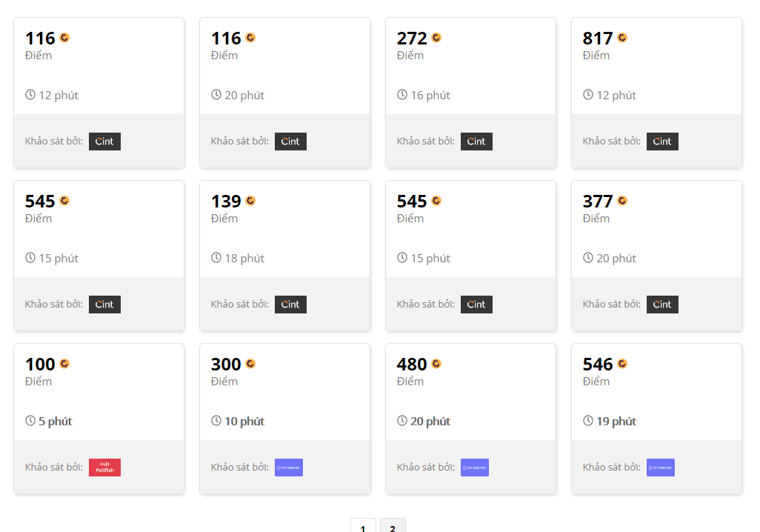
Task: Click the purple provider logo on the 300-point card
Action: (289, 468)
